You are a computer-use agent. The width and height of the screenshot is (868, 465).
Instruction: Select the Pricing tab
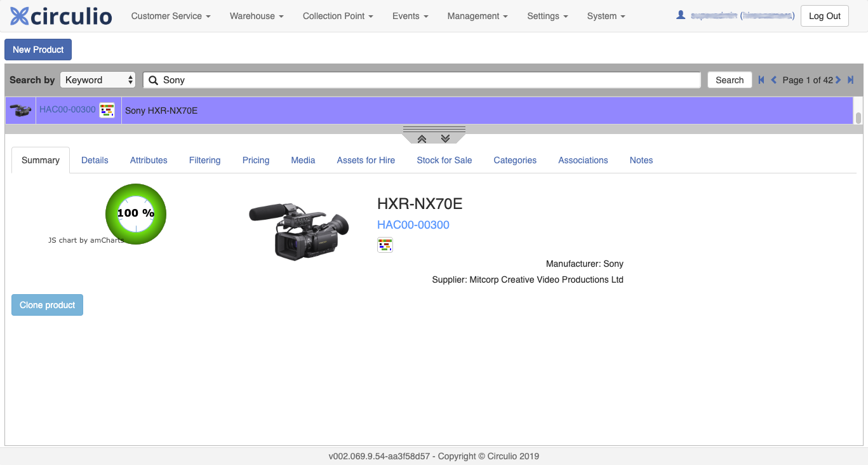pyautogui.click(x=255, y=160)
